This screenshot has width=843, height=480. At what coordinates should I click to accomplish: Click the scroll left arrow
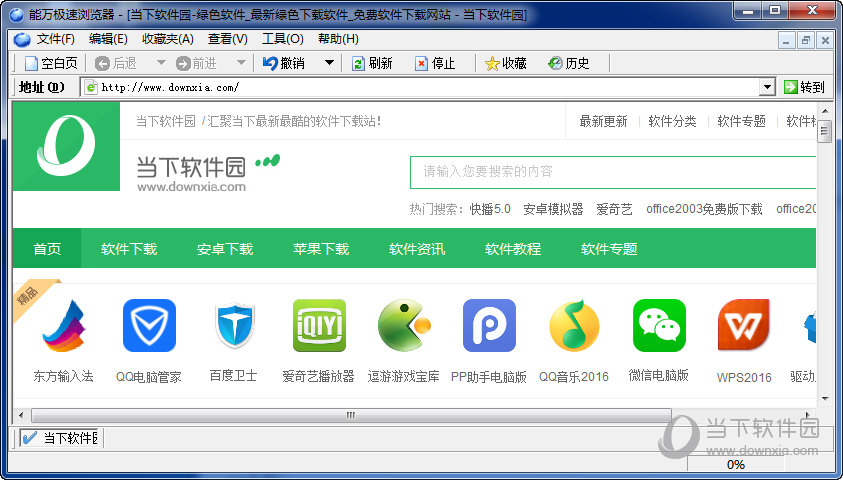pyautogui.click(x=20, y=415)
